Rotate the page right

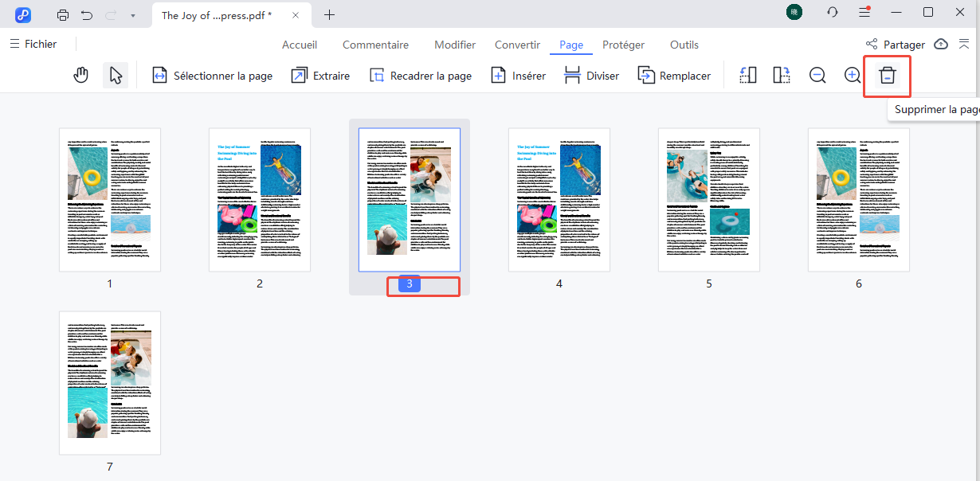point(781,74)
